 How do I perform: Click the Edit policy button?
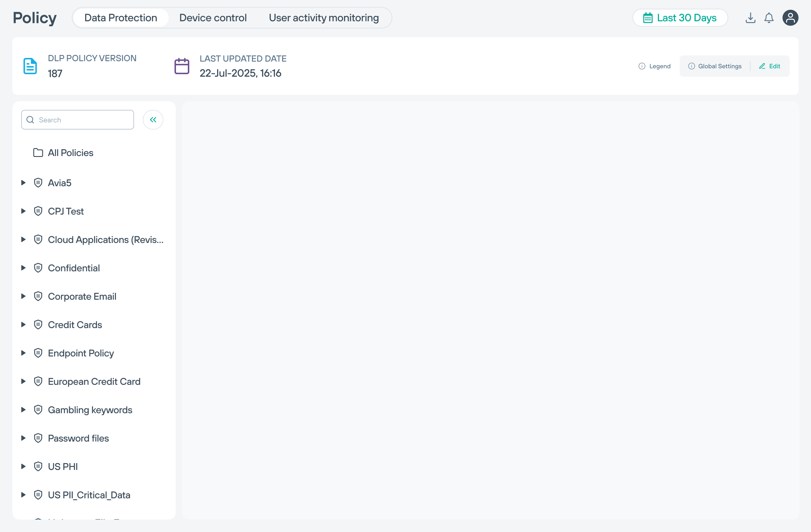pyautogui.click(x=770, y=66)
